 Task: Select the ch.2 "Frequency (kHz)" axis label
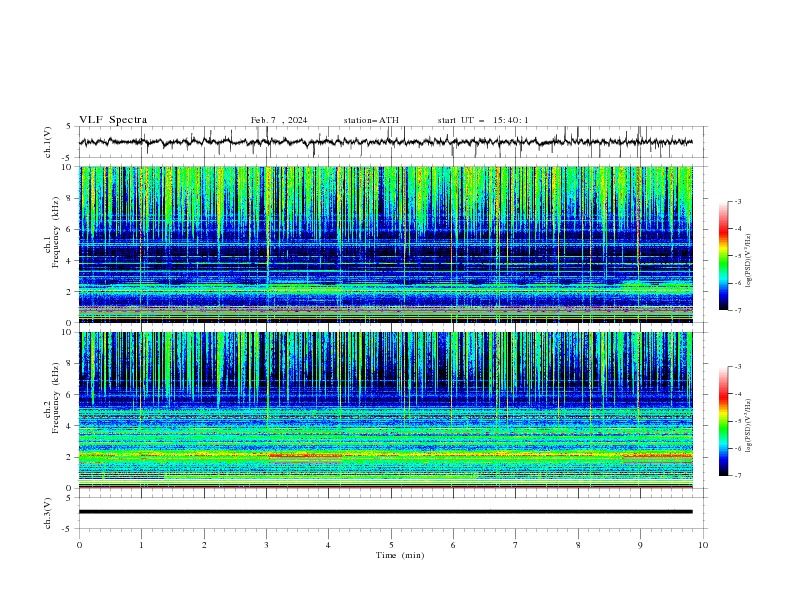pyautogui.click(x=56, y=398)
